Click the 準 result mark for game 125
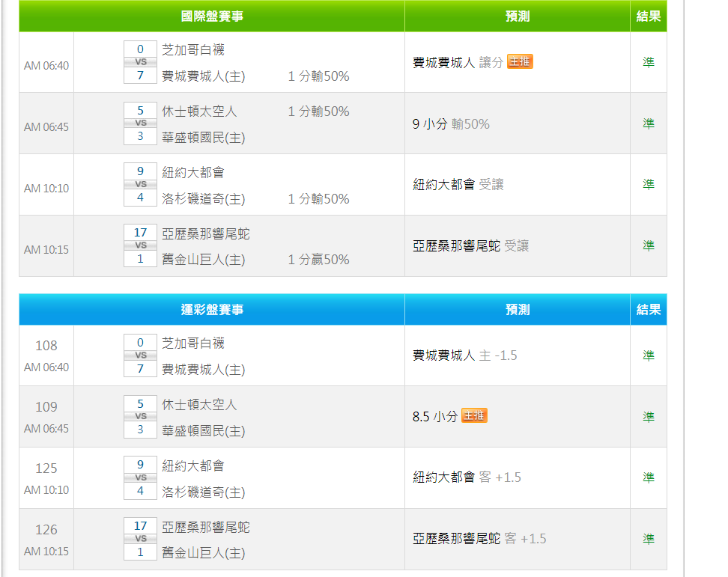Viewport: 728px width, 577px height. click(648, 477)
